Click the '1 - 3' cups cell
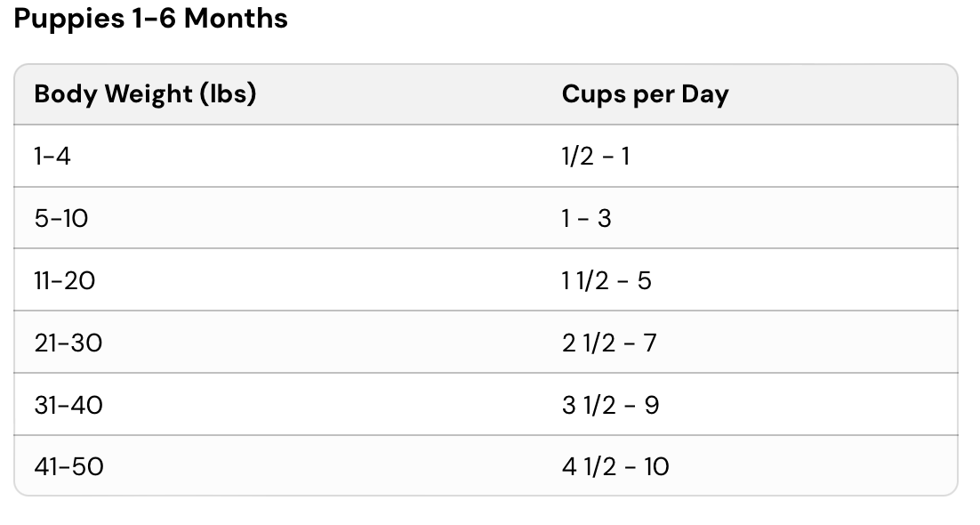980x525 pixels. 586,219
